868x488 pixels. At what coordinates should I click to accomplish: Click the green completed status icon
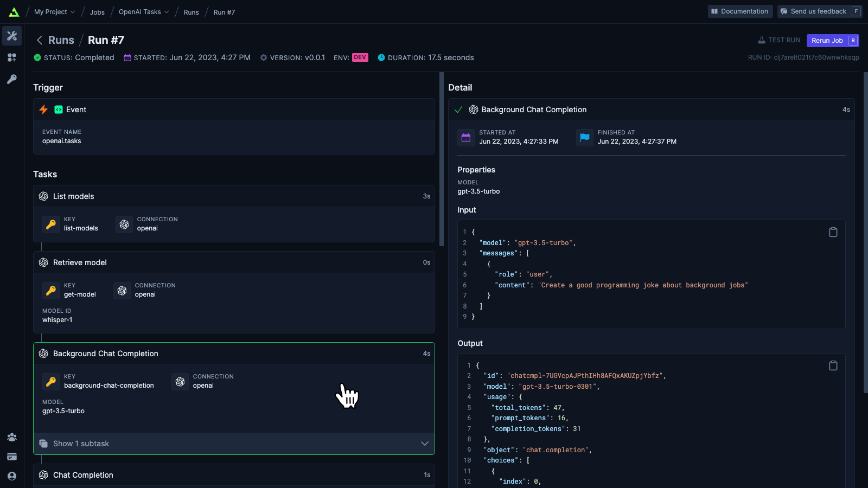[x=37, y=57]
